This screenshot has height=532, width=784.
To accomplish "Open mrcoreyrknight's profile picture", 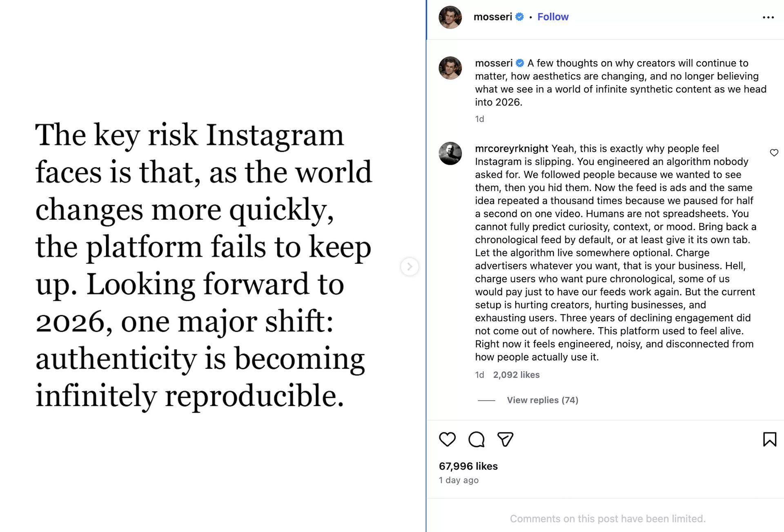I will click(x=450, y=153).
